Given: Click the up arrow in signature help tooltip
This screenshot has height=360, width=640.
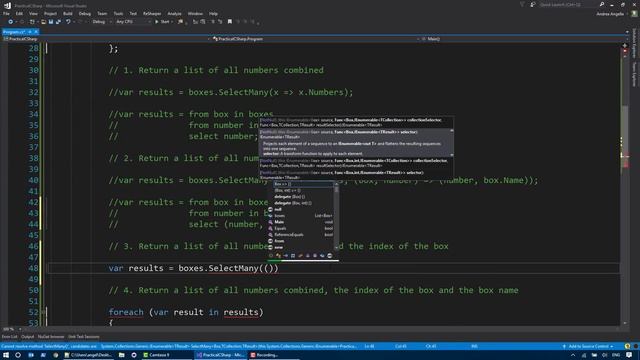Looking at the screenshot, I should click(451, 131).
